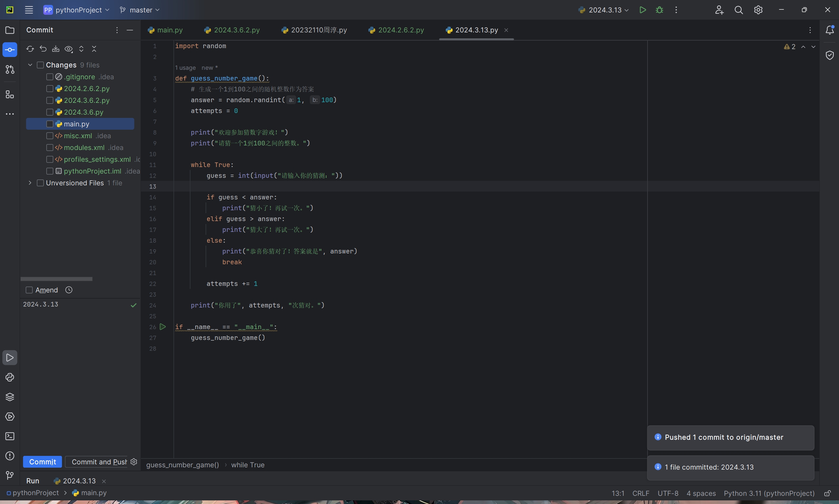Click the Commit and Push button
The width and height of the screenshot is (839, 504).
(99, 462)
